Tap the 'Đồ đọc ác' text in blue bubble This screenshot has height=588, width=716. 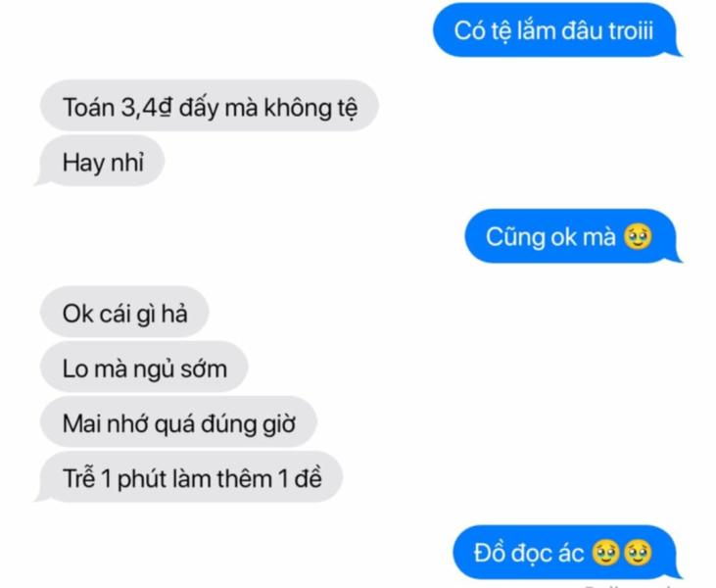pyautogui.click(x=529, y=554)
